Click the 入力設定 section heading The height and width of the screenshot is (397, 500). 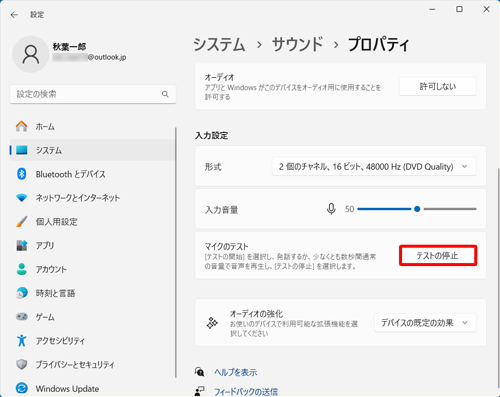point(212,135)
